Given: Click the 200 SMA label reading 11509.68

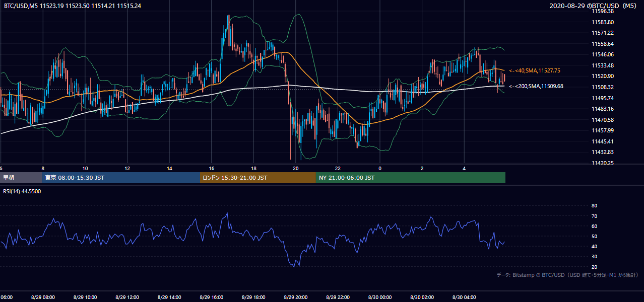Looking at the screenshot, I should coord(536,86).
